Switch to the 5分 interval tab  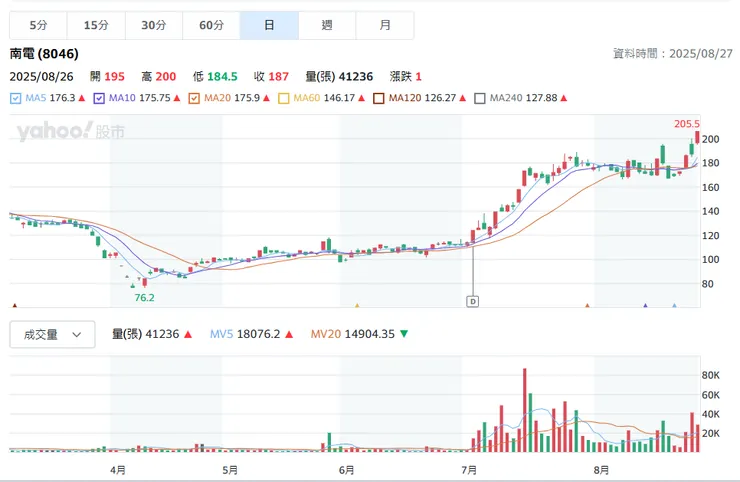pyautogui.click(x=38, y=25)
